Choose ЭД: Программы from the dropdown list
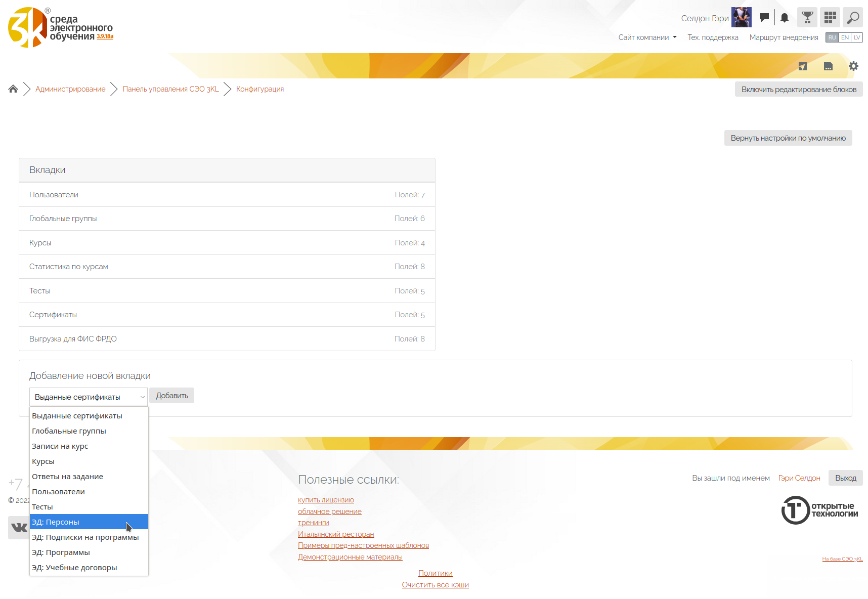This screenshot has height=599, width=868. pyautogui.click(x=61, y=552)
